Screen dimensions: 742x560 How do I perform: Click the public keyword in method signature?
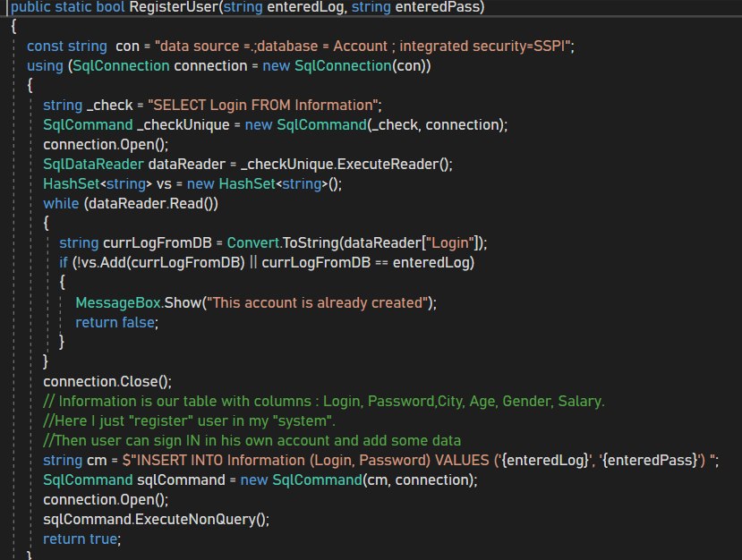(x=31, y=7)
